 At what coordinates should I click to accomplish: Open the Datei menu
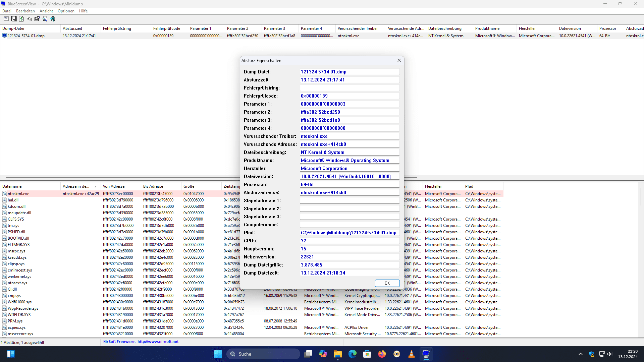(x=7, y=11)
